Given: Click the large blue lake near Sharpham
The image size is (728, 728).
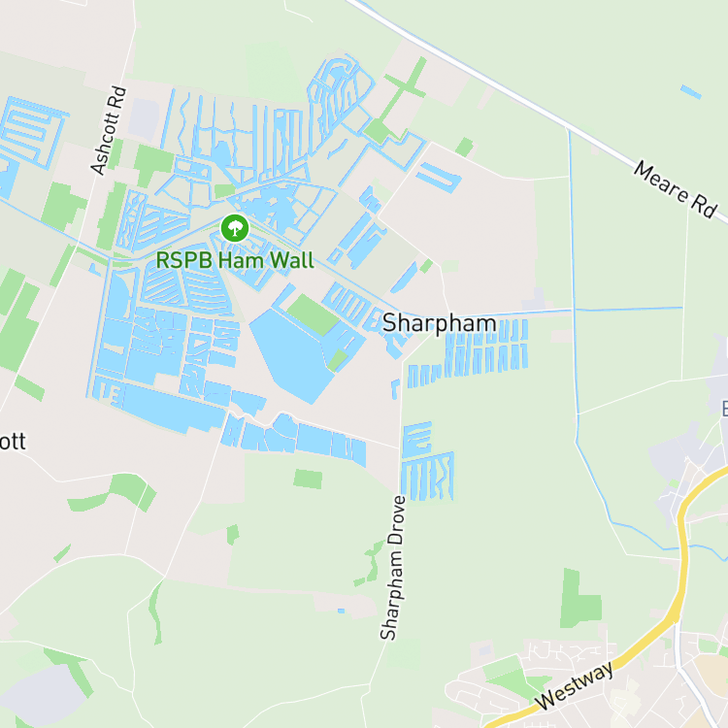Looking at the screenshot, I should [290, 355].
